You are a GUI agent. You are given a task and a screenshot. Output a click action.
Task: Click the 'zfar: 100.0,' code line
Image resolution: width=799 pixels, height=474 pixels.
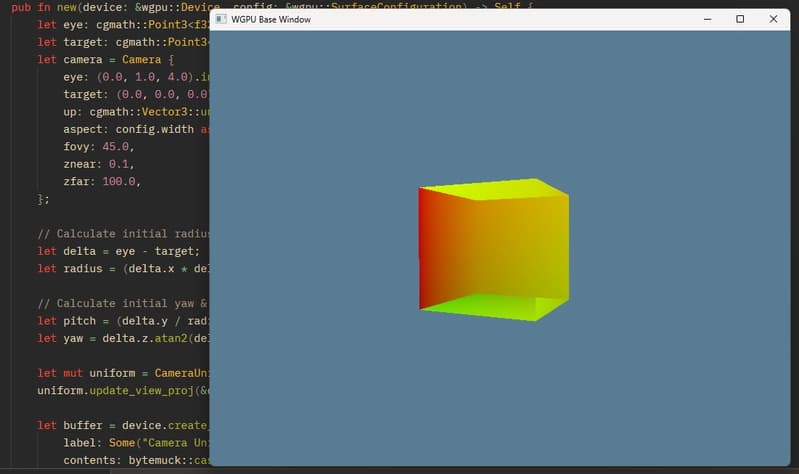coord(102,181)
